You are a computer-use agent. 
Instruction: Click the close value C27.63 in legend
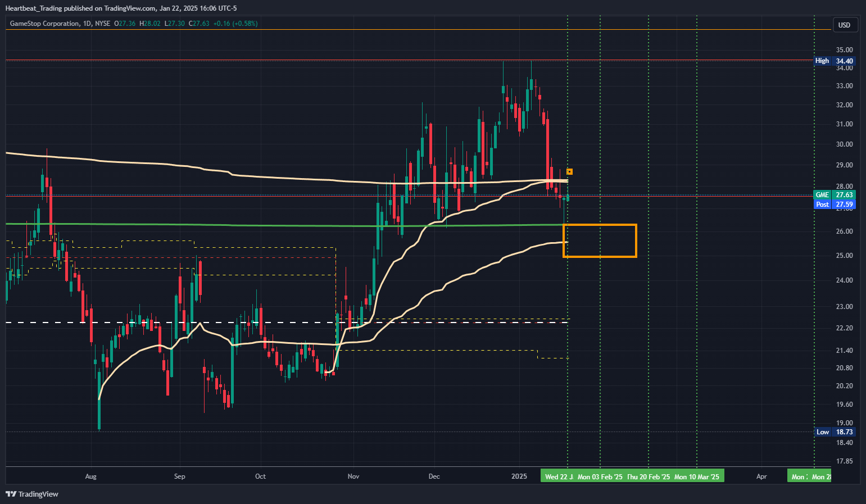click(199, 24)
